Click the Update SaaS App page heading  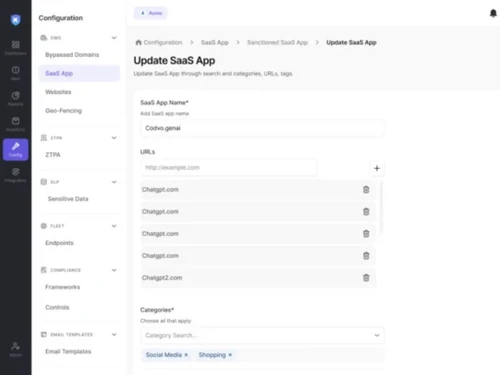[174, 61]
